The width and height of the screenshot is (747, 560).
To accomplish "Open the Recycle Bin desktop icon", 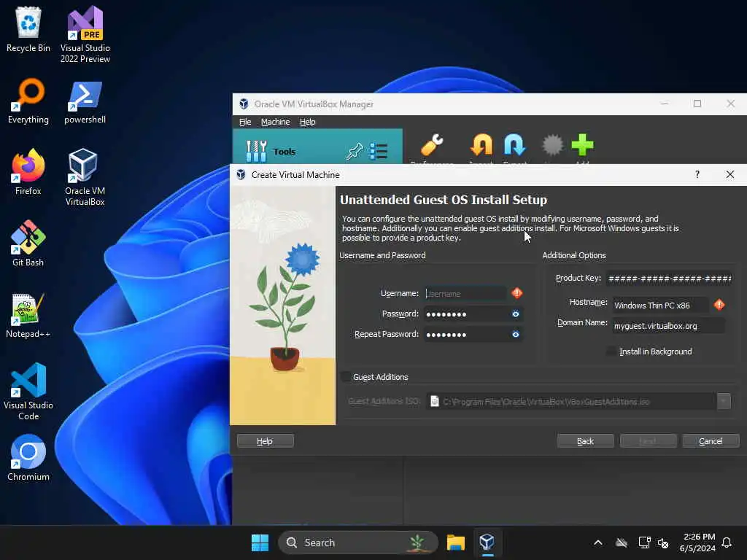I will pyautogui.click(x=28, y=29).
